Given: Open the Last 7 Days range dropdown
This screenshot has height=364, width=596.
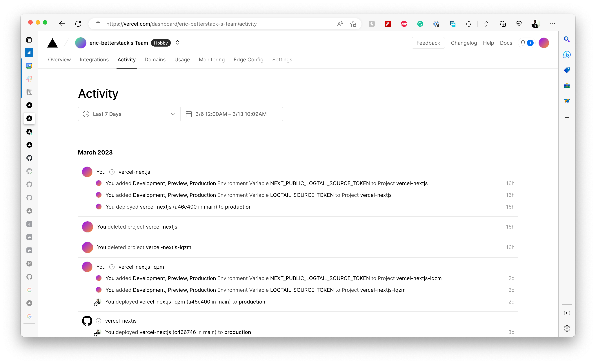Looking at the screenshot, I should [129, 114].
